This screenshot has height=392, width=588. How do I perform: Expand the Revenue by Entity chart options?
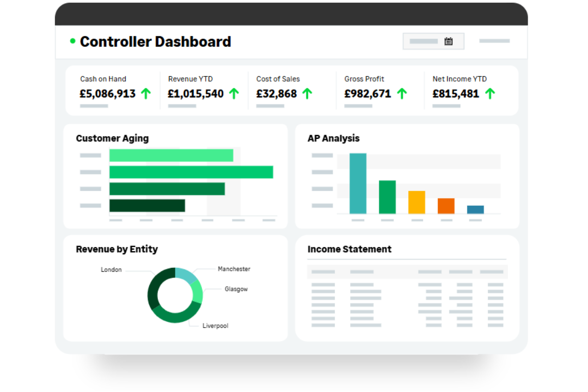[116, 249]
